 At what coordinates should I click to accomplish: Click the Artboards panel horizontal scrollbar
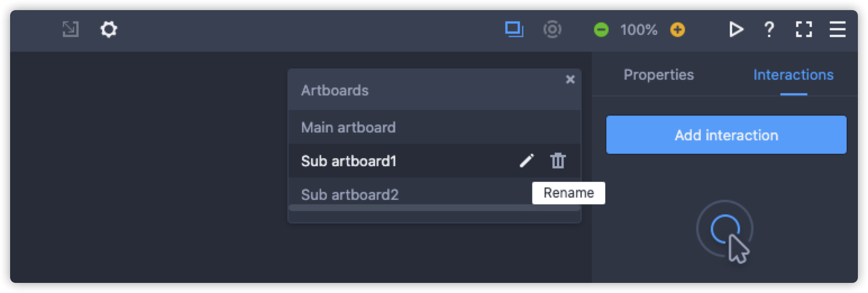(x=435, y=208)
